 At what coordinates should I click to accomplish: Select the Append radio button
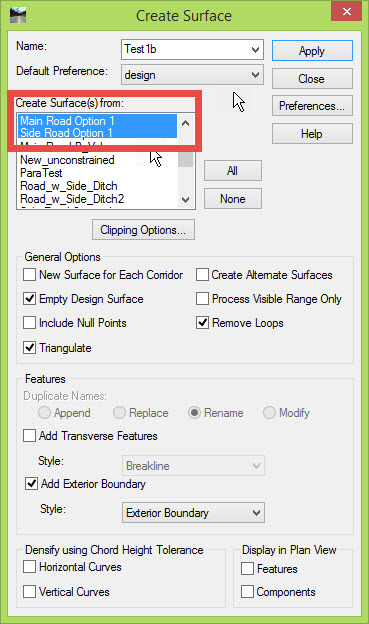pos(44,413)
